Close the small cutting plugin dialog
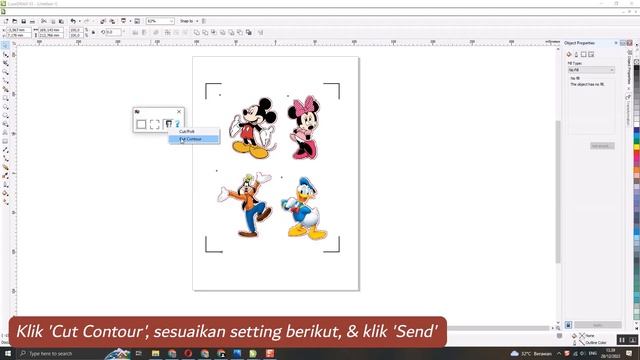This screenshot has height=360, width=640. coord(179,111)
